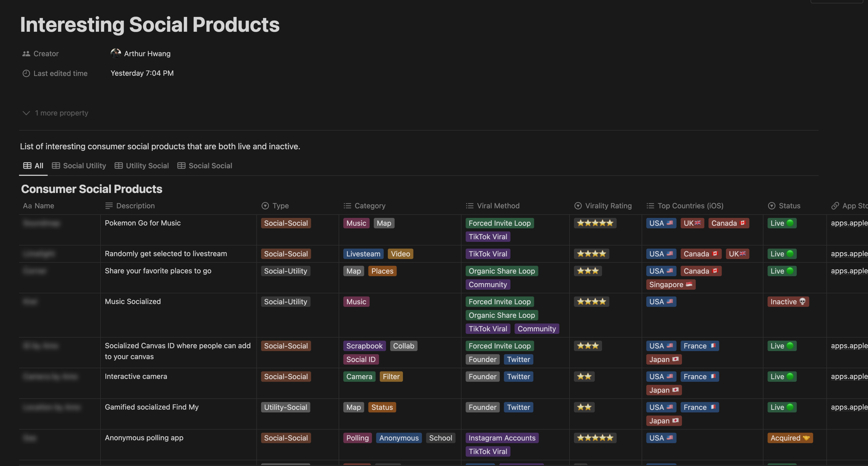Click the Type column select icon

(265, 206)
